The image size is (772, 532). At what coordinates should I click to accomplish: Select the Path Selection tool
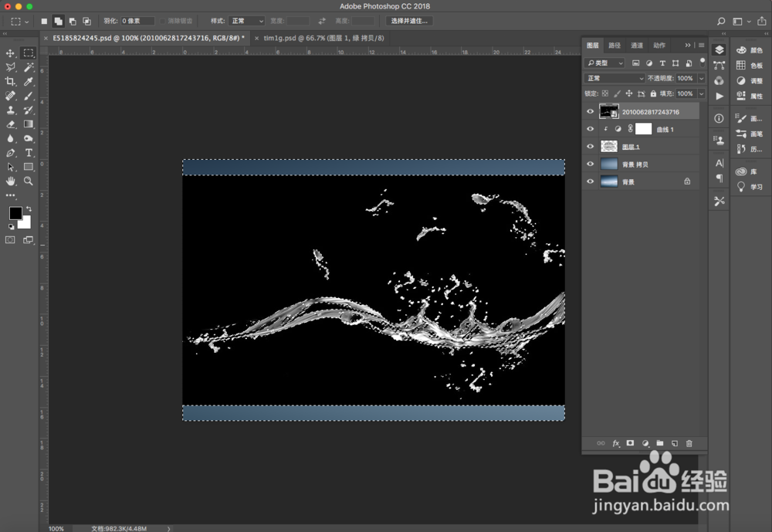10,167
